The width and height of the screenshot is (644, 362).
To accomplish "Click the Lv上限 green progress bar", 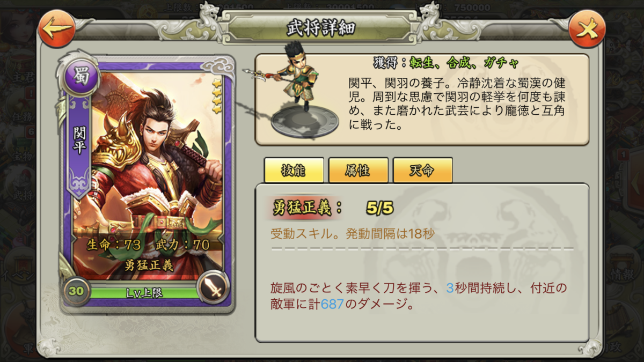I will 144,293.
